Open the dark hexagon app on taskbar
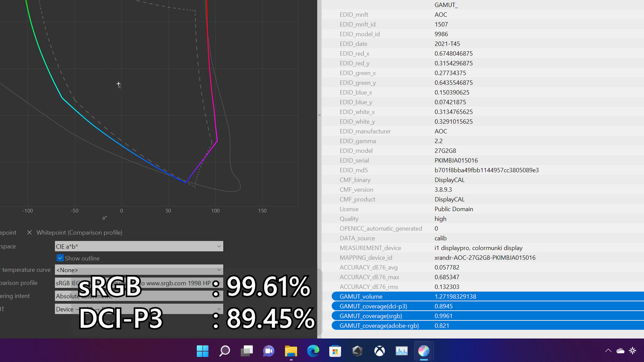The width and height of the screenshot is (644, 362). [x=357, y=351]
